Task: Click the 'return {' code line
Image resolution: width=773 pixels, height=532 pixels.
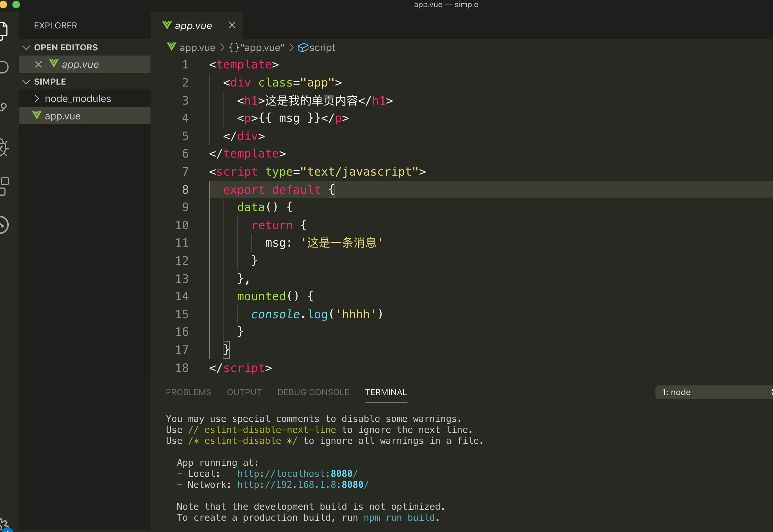Action: pyautogui.click(x=279, y=225)
